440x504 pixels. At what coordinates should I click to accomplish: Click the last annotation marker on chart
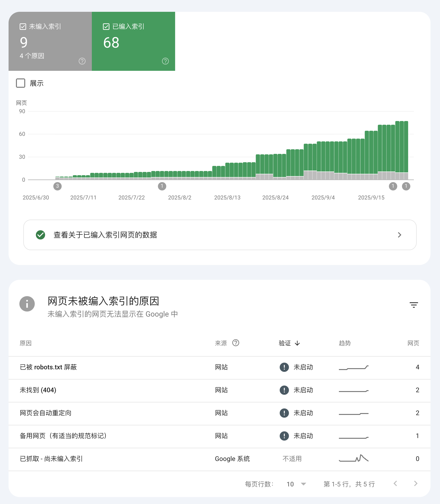[x=406, y=186]
